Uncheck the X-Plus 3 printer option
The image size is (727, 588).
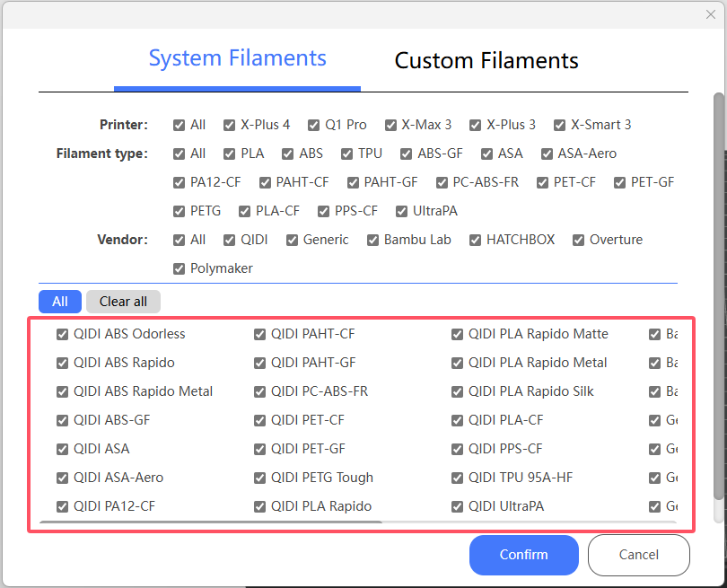(475, 125)
